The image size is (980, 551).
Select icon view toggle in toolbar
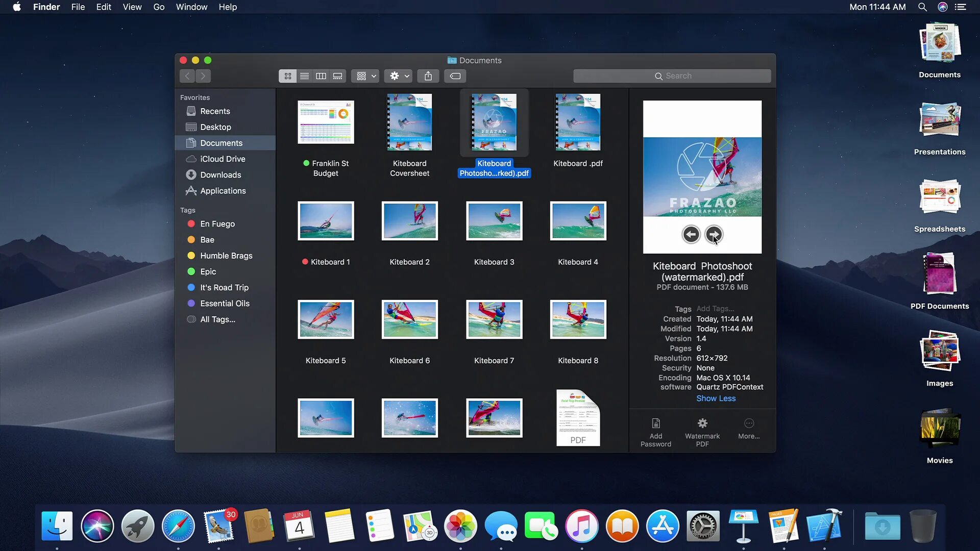pyautogui.click(x=288, y=76)
